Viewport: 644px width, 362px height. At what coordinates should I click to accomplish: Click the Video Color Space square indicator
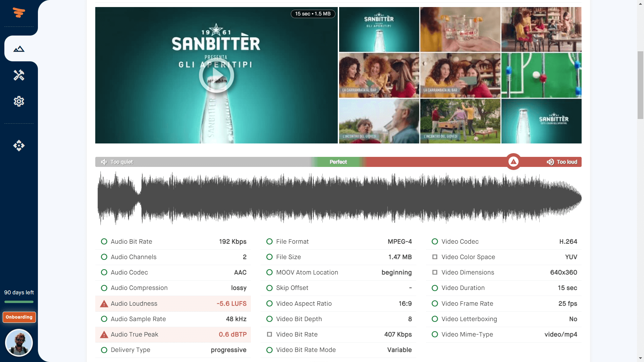(435, 257)
